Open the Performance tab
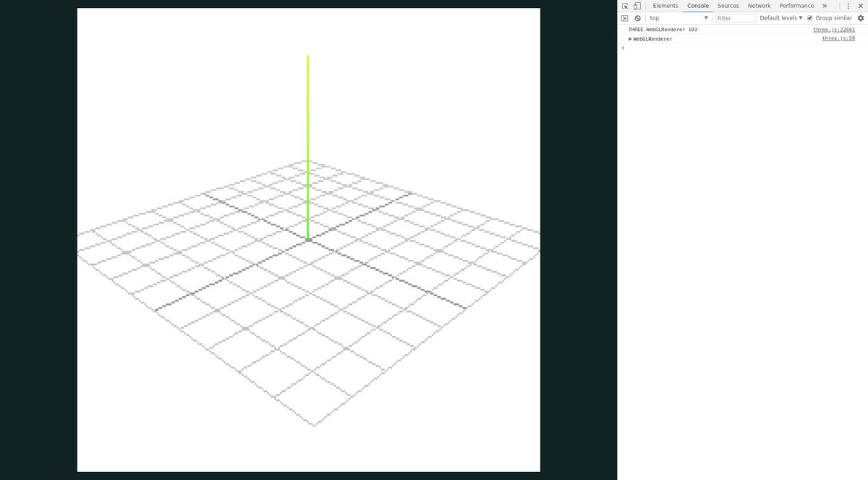 [x=796, y=6]
